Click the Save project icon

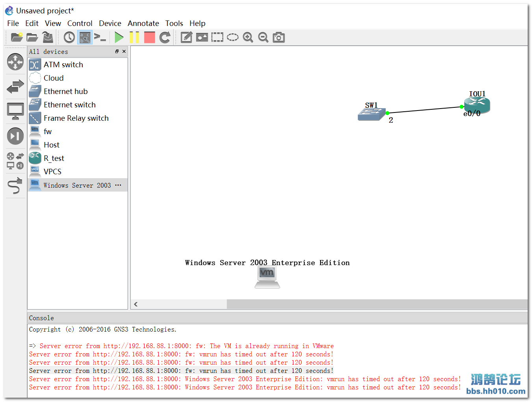(48, 37)
